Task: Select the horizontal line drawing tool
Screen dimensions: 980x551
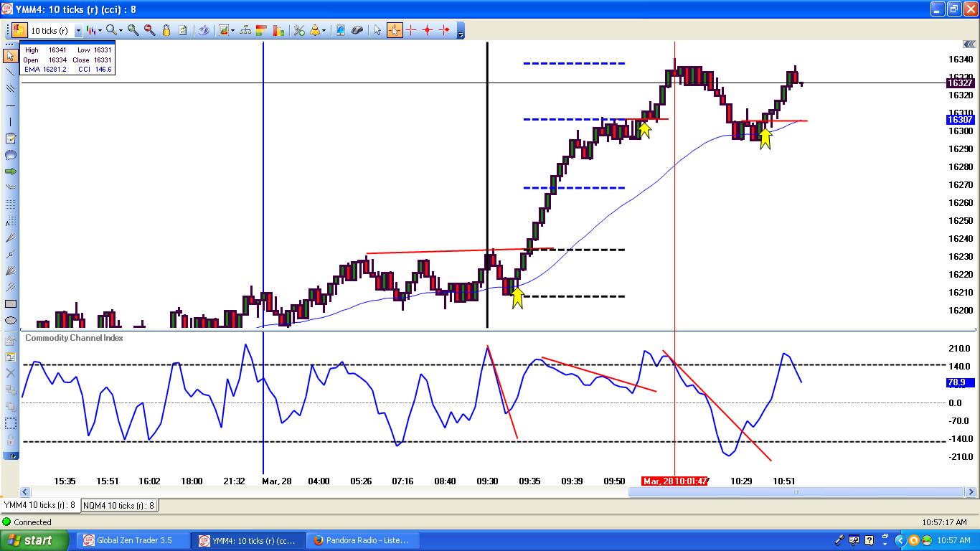Action: (10, 105)
